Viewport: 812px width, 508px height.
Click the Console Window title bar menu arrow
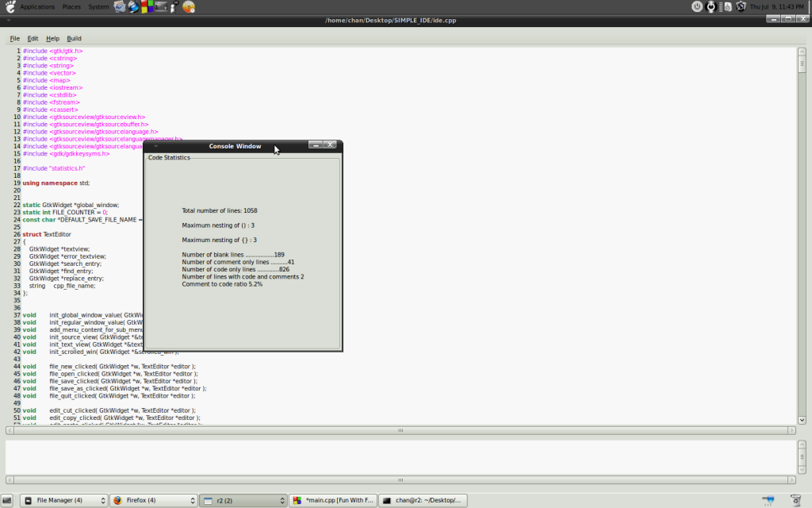156,146
